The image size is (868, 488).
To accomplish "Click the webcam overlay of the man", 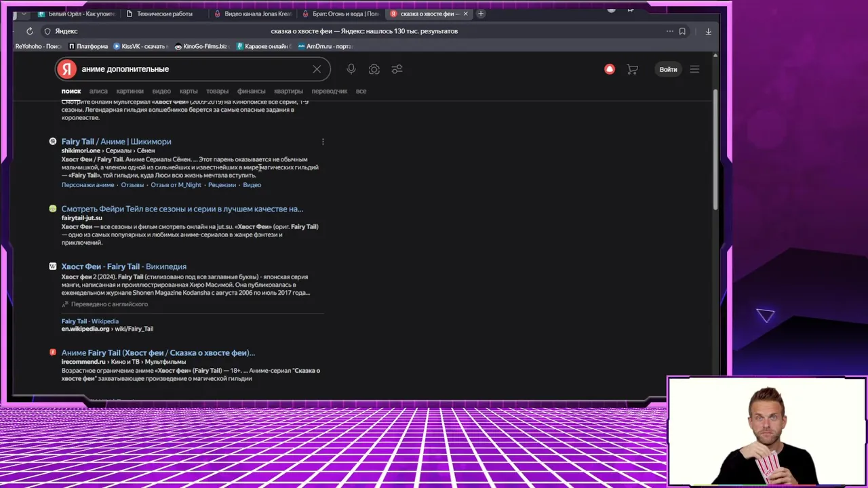I will click(766, 432).
